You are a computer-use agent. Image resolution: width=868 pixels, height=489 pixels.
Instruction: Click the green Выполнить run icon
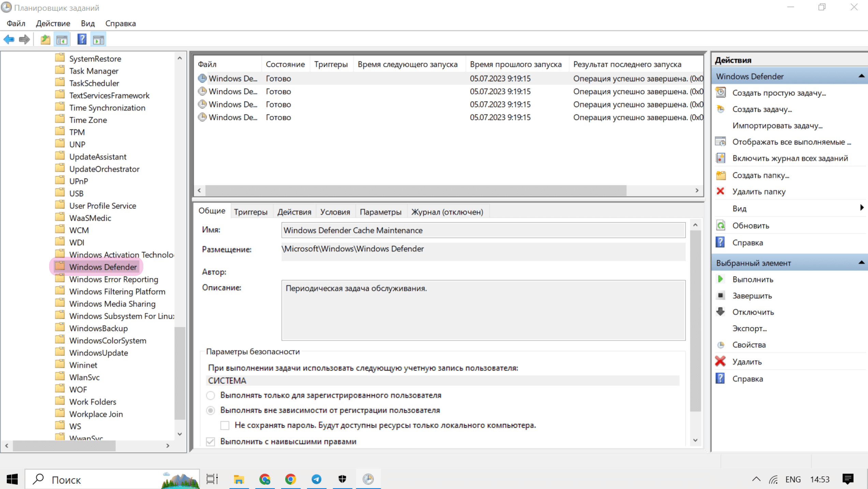(720, 279)
